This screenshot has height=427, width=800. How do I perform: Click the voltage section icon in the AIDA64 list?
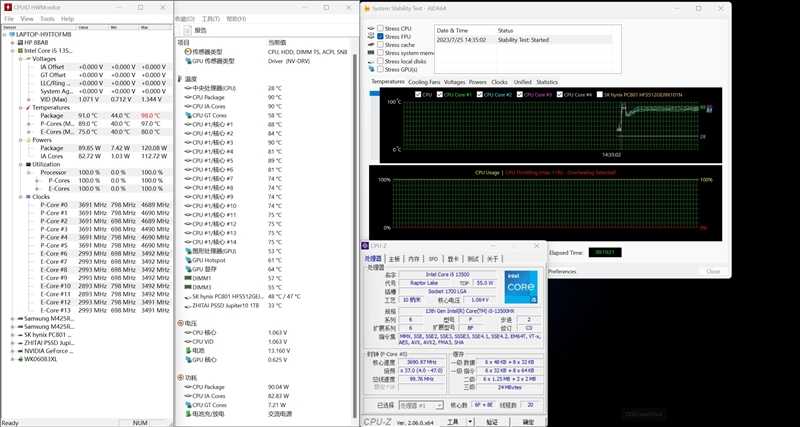[180, 323]
